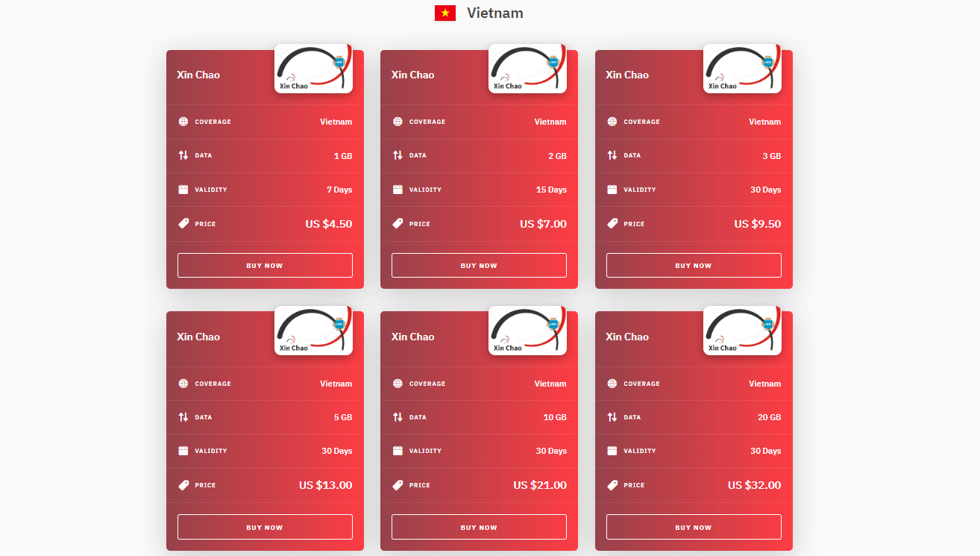Viewport: 980px width, 556px height.
Task: Click Vietnam coverage value on 2 GB card
Action: tap(550, 122)
